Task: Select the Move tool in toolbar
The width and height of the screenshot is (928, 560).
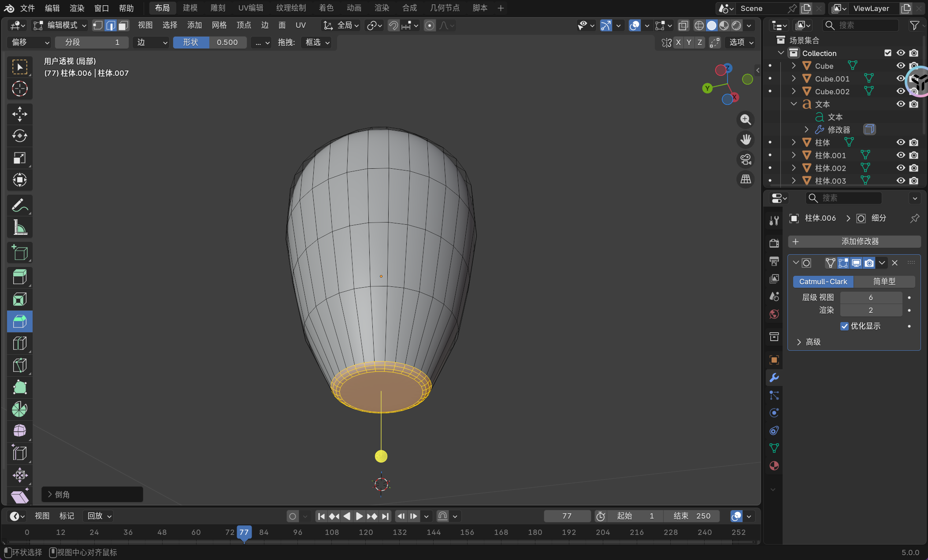Action: [19, 114]
